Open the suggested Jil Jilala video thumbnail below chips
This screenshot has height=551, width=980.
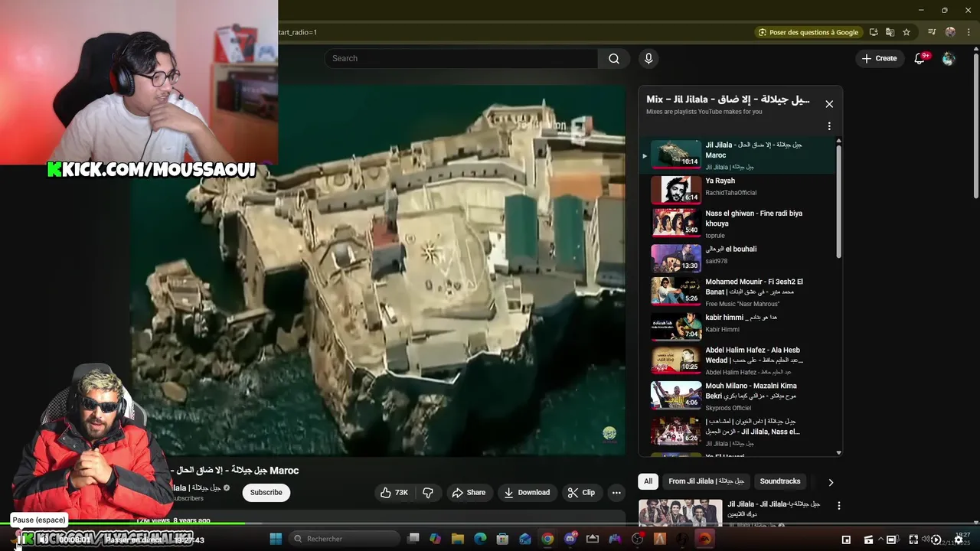coord(680,513)
